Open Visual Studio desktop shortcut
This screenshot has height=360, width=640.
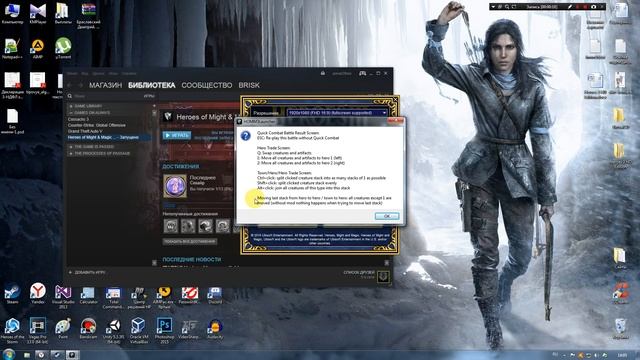tap(63, 297)
